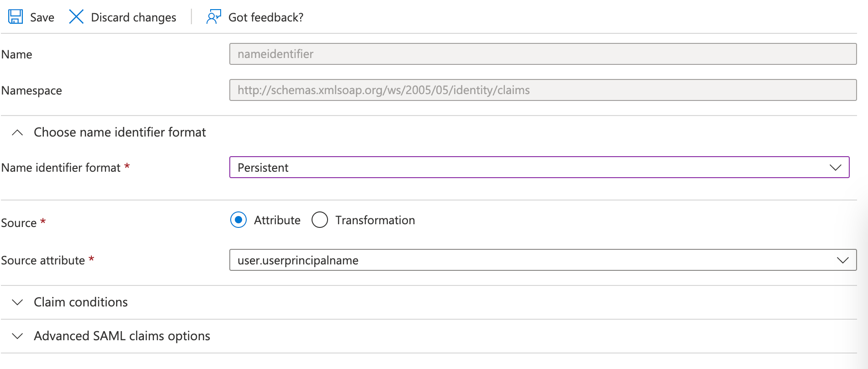This screenshot has height=369, width=868.
Task: Collapse the Choose name identifier format section
Action: pyautogui.click(x=120, y=132)
